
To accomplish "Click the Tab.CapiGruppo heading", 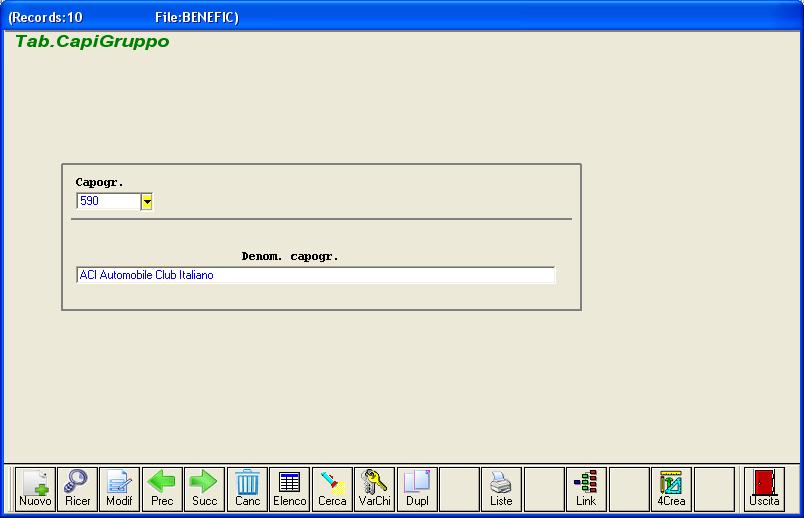I will (92, 41).
